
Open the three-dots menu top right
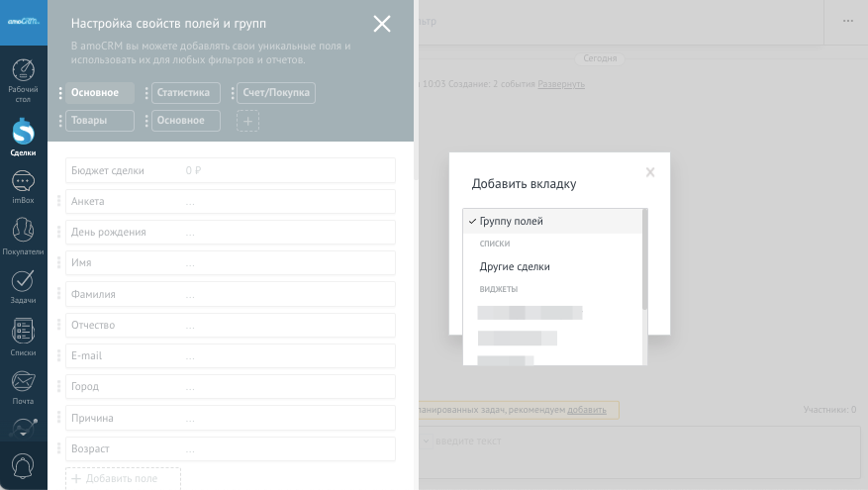(848, 21)
